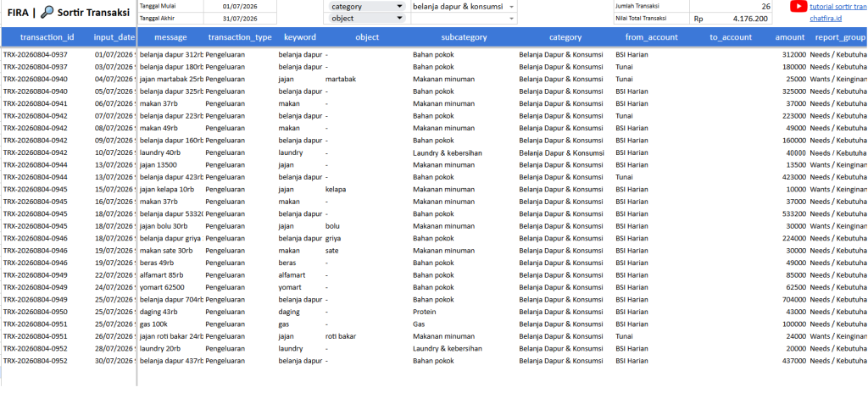Select the subcategory column header
The width and height of the screenshot is (868, 393).
pos(464,37)
